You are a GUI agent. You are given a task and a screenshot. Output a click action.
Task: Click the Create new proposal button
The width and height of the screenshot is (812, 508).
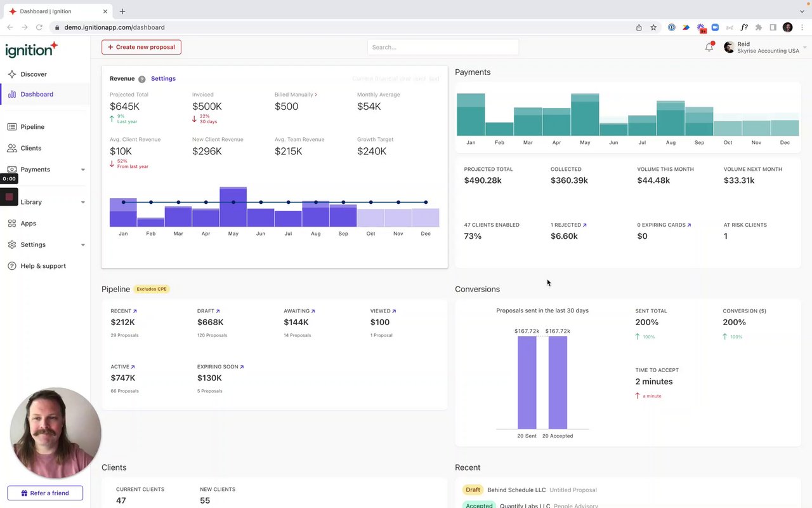click(141, 47)
